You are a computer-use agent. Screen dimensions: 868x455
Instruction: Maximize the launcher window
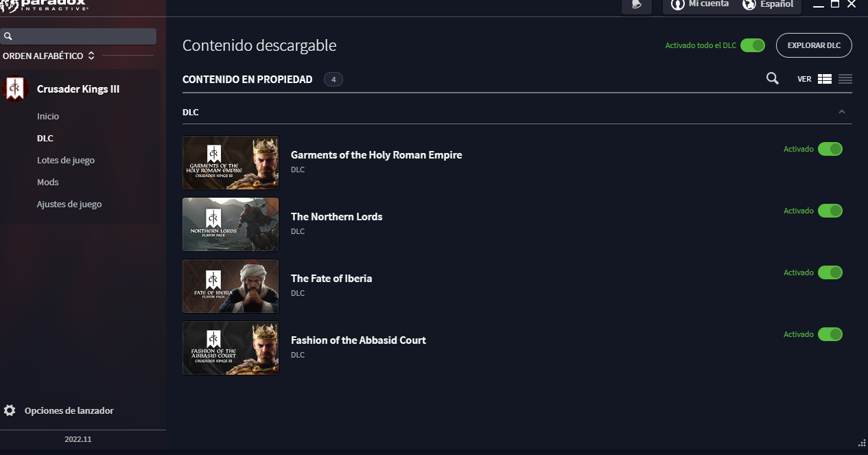[x=835, y=3]
